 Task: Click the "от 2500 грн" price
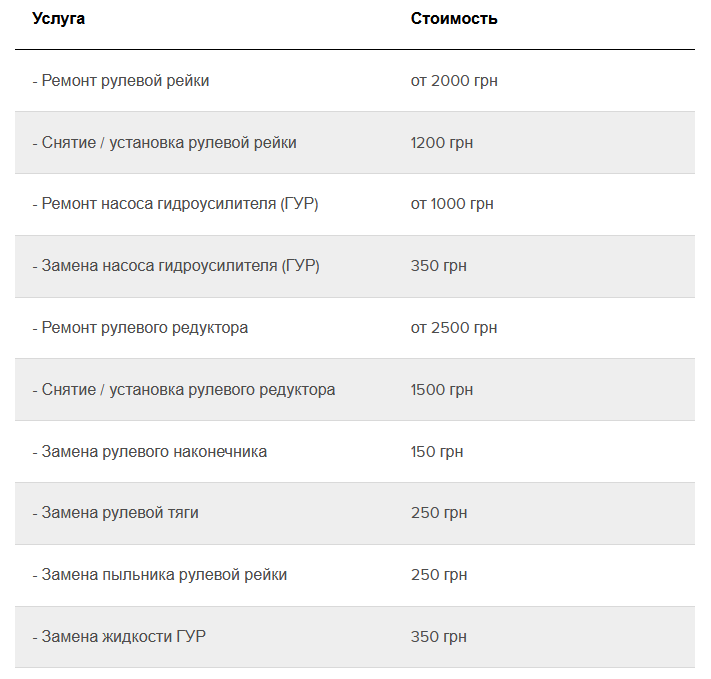(x=454, y=328)
